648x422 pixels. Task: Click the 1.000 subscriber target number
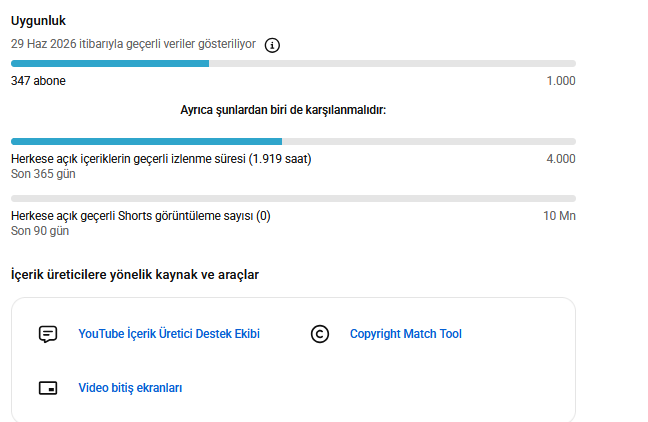561,81
